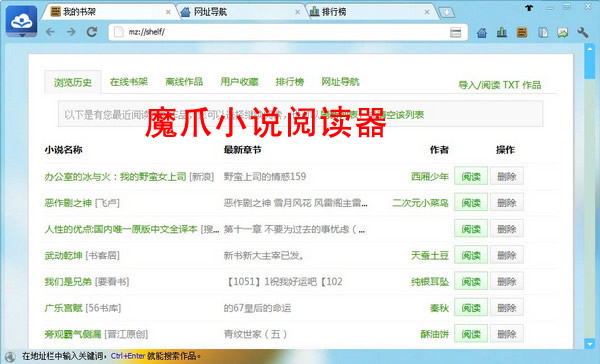This screenshot has width=600, height=364.
Task: Click latest chapter 新书新大主宰已发。
Action: click(x=264, y=255)
